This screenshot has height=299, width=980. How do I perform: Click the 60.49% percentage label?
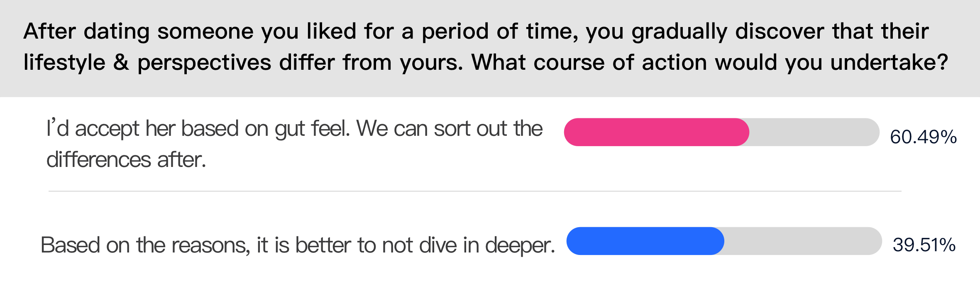[x=924, y=137]
